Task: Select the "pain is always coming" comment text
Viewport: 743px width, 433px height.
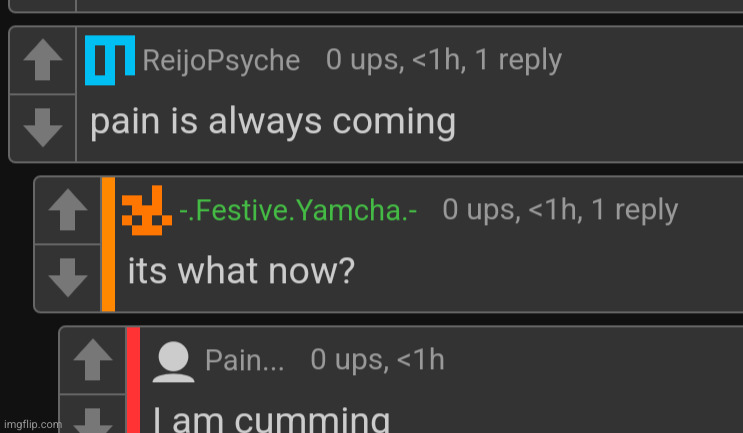Action: tap(273, 122)
